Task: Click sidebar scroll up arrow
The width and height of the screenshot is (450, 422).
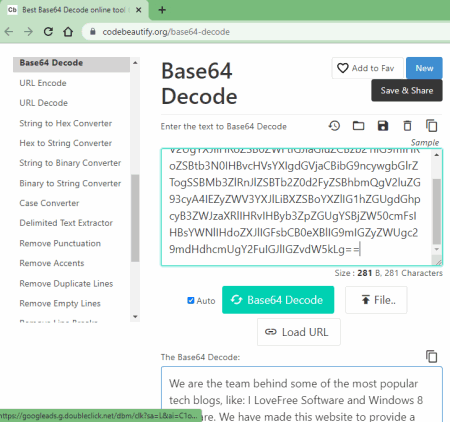Action: [x=135, y=62]
